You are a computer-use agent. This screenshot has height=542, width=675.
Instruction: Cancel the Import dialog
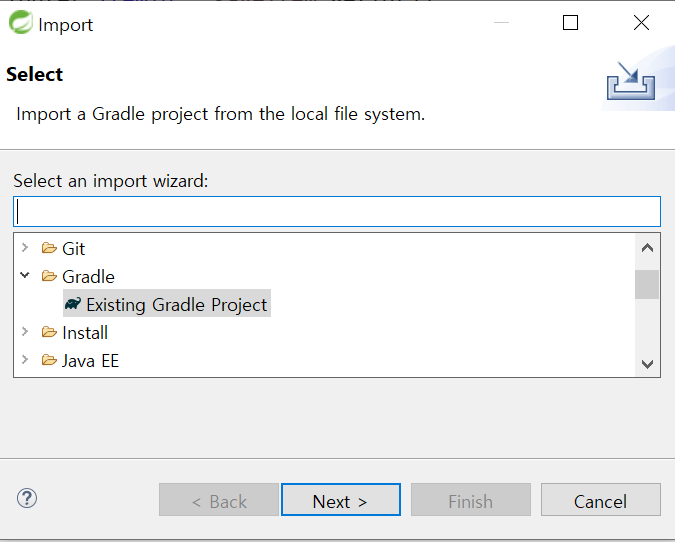pos(600,501)
